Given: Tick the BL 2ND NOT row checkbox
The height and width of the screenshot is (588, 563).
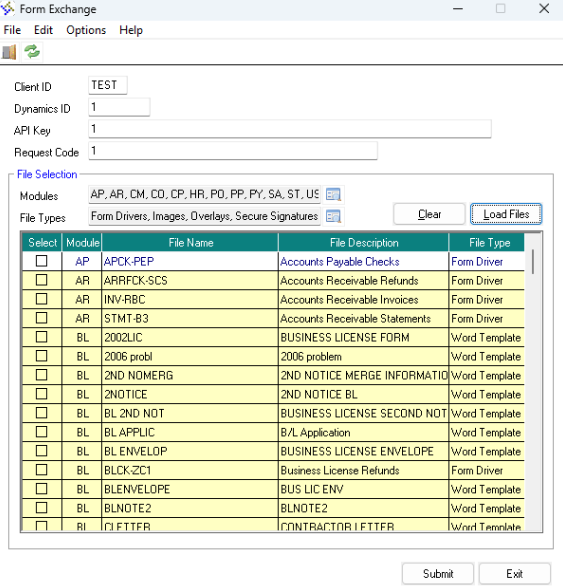Looking at the screenshot, I should 42,412.
